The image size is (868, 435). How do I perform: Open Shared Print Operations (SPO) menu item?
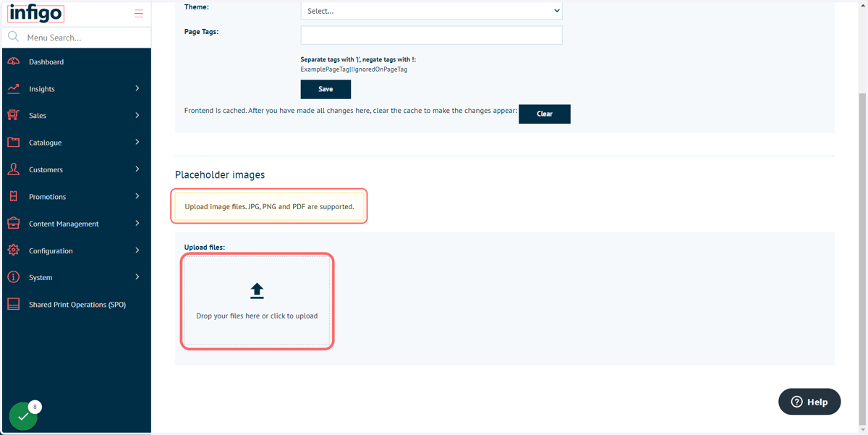coord(76,305)
